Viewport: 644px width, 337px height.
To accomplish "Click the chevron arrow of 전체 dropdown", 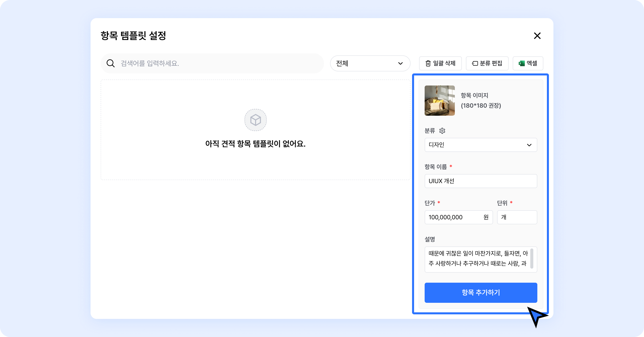I will [x=400, y=63].
